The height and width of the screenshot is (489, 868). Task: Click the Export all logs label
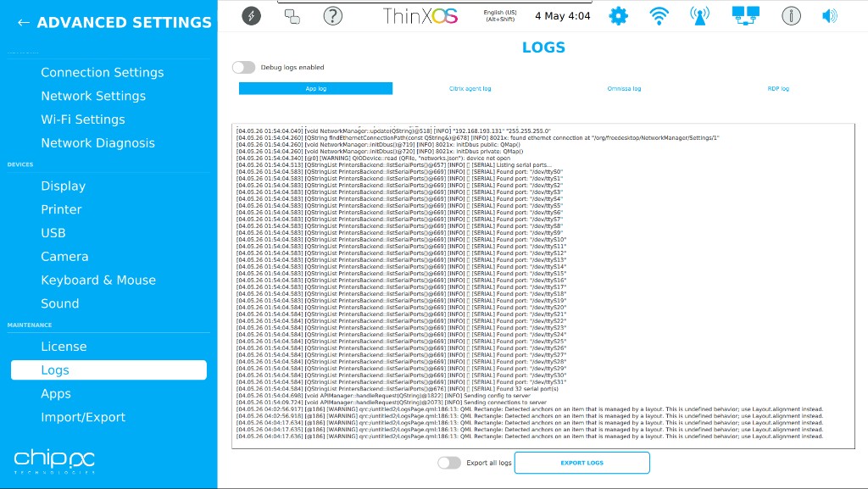[489, 463]
